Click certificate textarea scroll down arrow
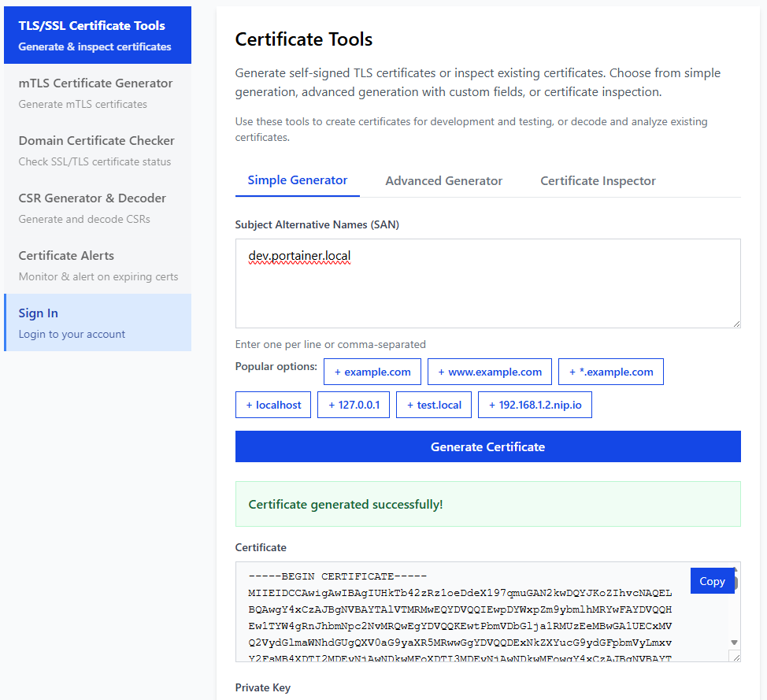The width and height of the screenshot is (767, 700). pyautogui.click(x=734, y=643)
